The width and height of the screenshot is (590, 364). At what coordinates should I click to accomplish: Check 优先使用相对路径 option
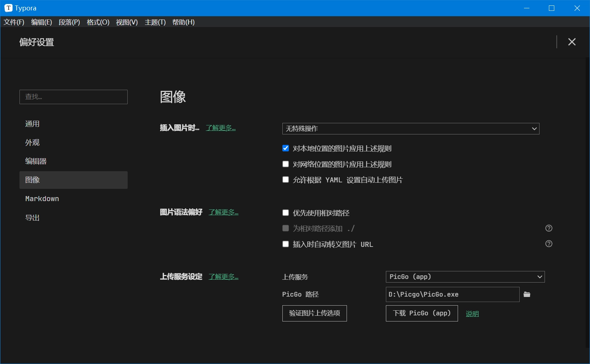tap(286, 213)
